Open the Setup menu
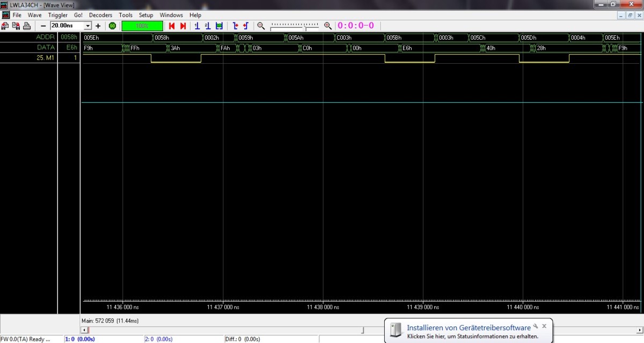Screen dimensions: 644x343 click(146, 15)
